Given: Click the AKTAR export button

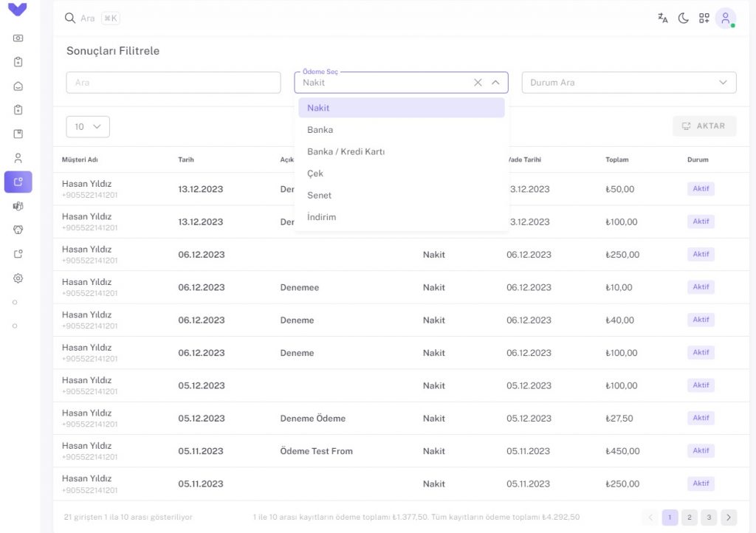Looking at the screenshot, I should (x=704, y=126).
